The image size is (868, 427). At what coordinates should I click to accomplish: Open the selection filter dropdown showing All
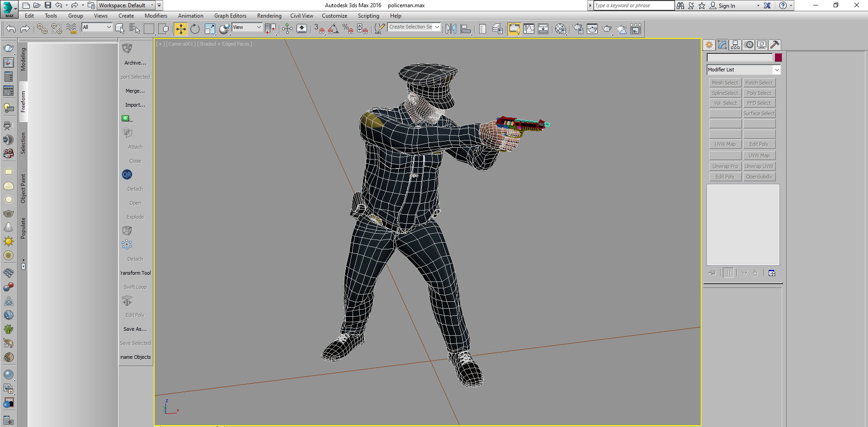(x=96, y=27)
